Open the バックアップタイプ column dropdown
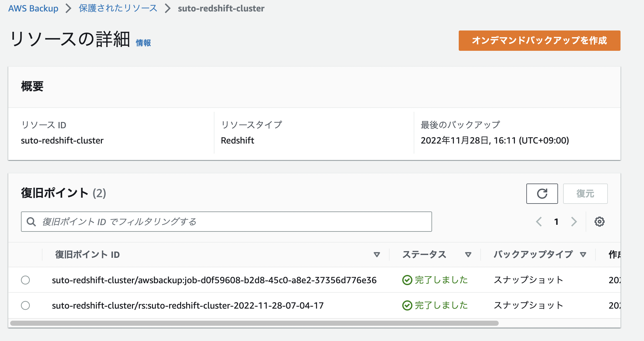The width and height of the screenshot is (644, 341). click(583, 254)
